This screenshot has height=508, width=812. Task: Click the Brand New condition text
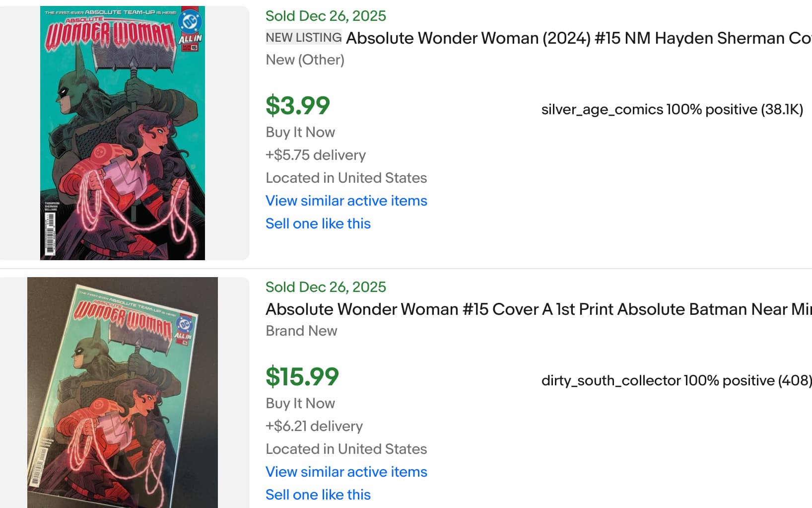coord(301,331)
